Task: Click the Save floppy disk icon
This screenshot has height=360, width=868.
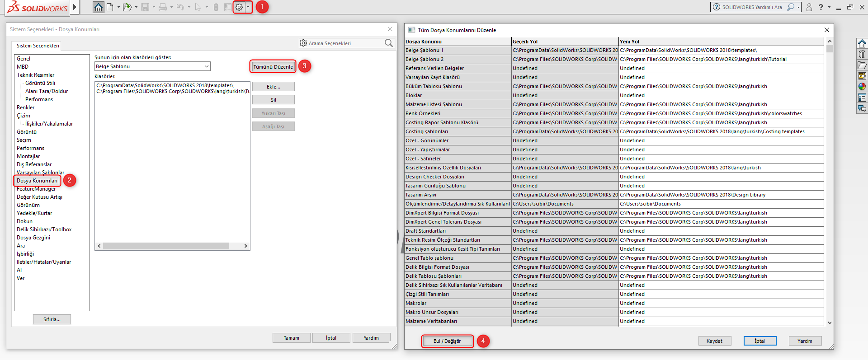Action: click(x=145, y=7)
